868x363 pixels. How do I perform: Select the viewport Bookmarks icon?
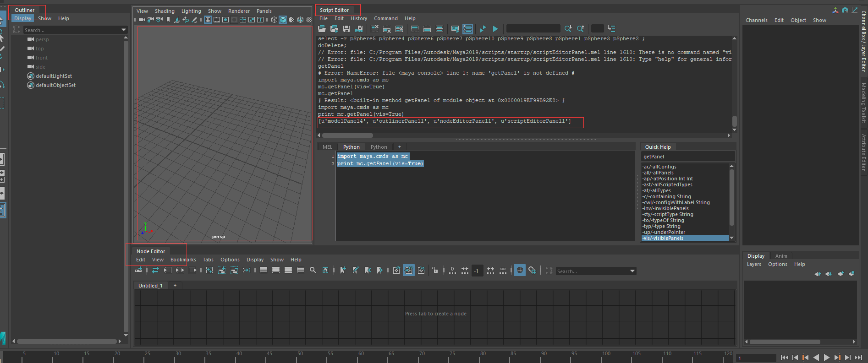168,20
